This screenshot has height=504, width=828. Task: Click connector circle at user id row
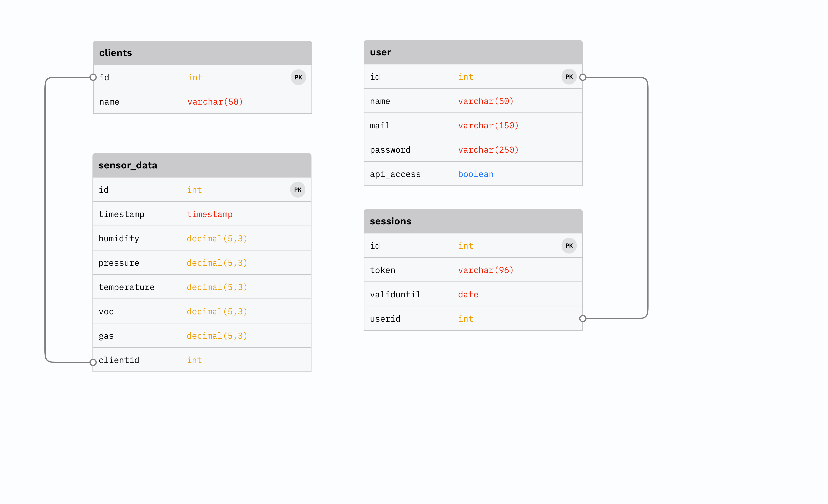[x=583, y=77]
